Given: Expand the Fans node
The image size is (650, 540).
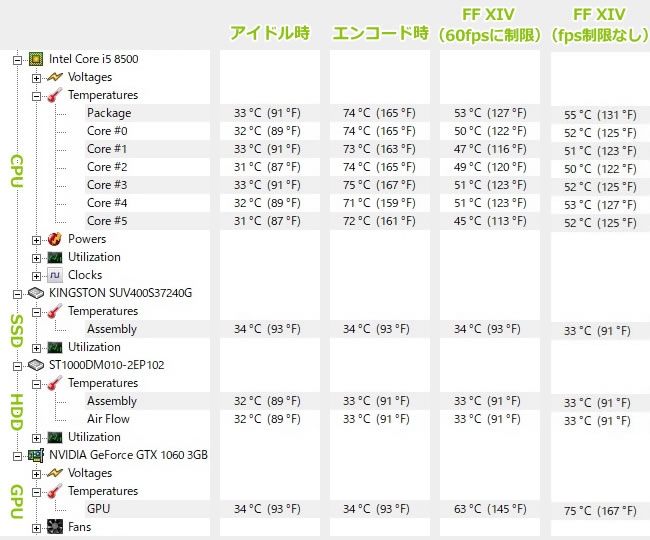Looking at the screenshot, I should (x=36, y=528).
